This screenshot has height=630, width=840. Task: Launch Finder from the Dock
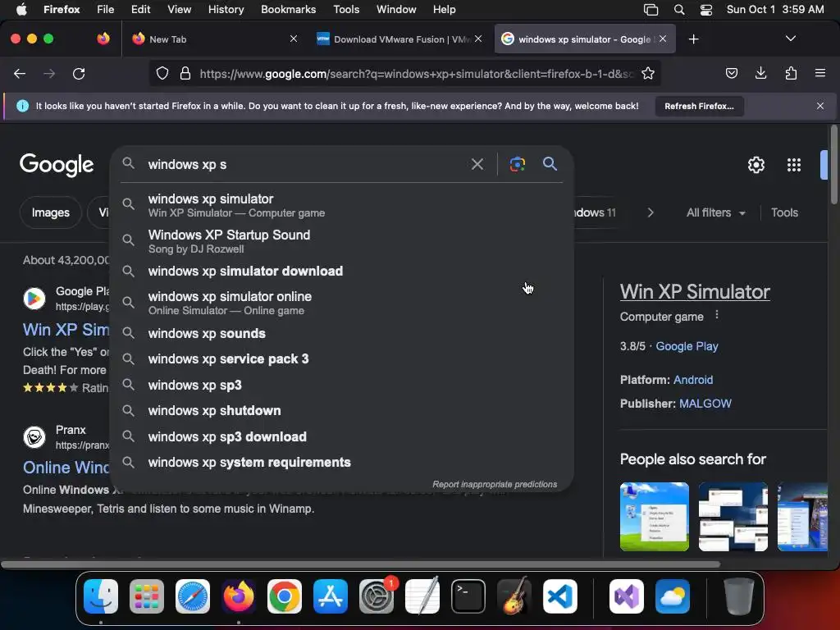(101, 596)
